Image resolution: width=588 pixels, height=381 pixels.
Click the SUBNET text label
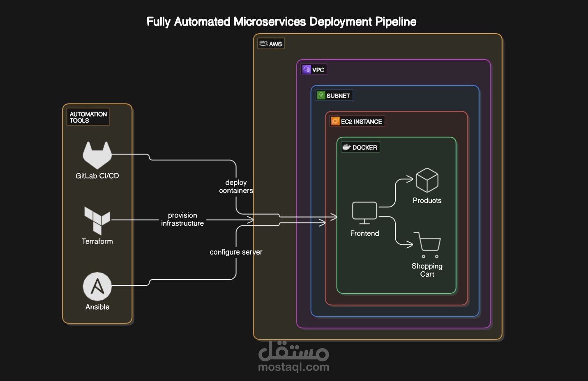point(338,96)
